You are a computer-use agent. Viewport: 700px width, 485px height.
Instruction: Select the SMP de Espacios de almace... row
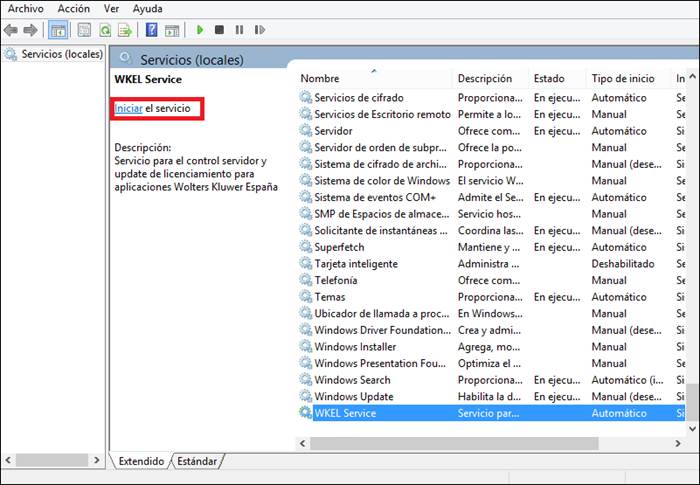click(x=491, y=213)
